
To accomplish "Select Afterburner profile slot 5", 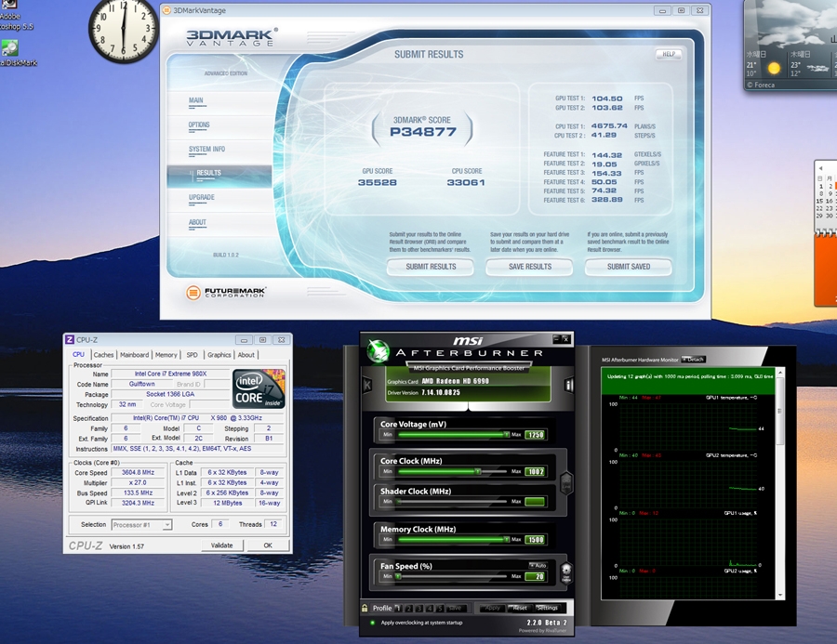I will 440,609.
